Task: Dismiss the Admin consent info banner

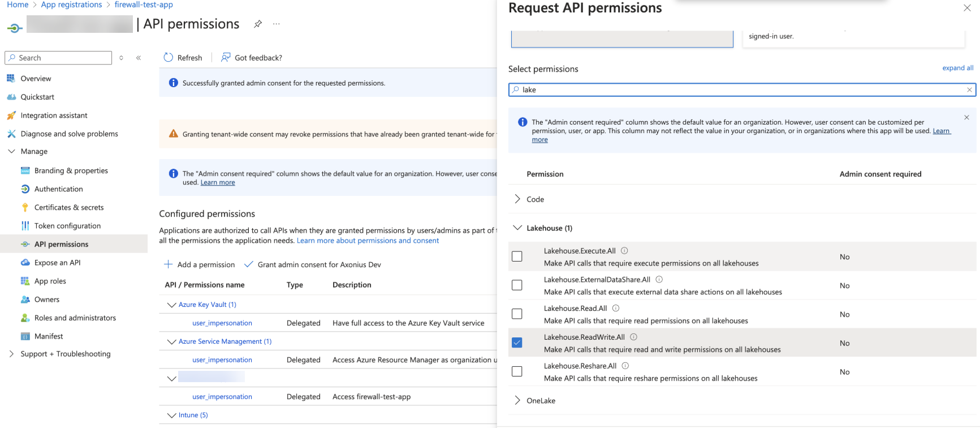Action: pos(966,118)
